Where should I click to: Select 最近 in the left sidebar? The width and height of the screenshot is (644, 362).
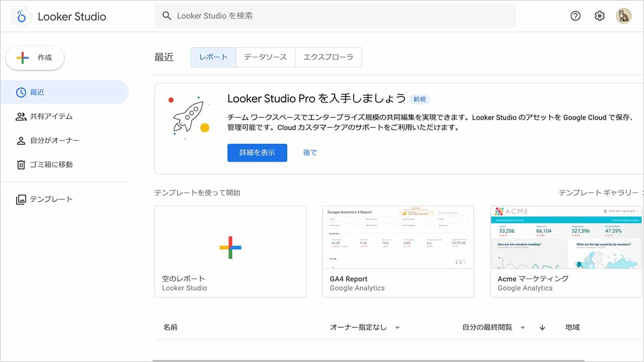[64, 92]
